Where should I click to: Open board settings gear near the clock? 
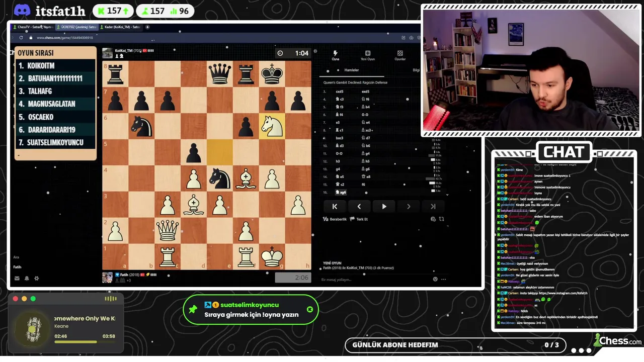(x=315, y=51)
